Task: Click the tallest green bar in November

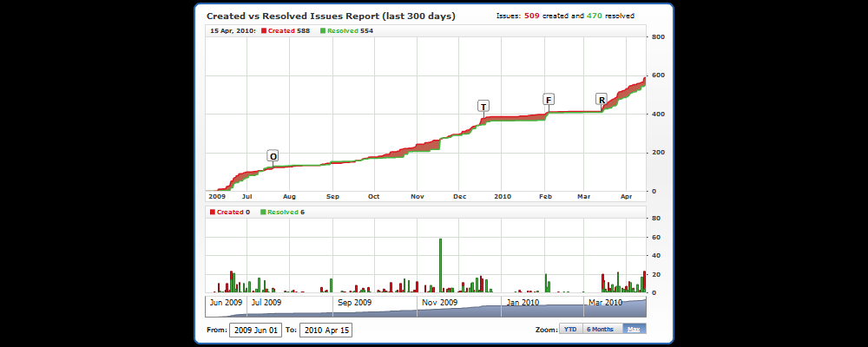Action: [440, 265]
